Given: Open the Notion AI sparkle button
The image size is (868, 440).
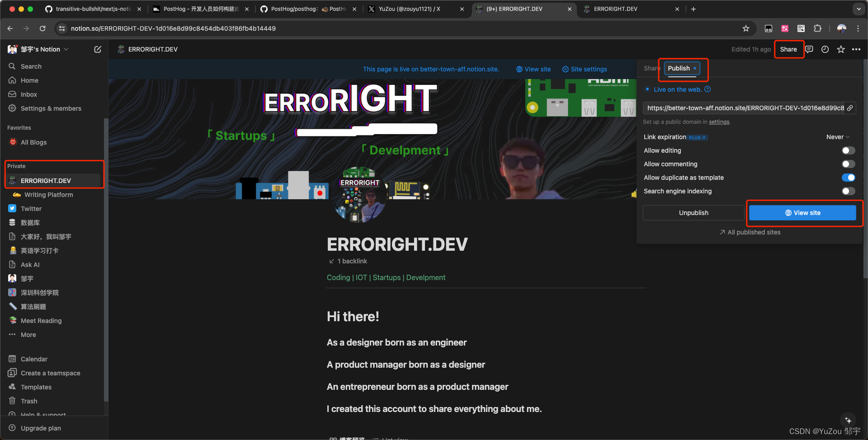Looking at the screenshot, I should 848,420.
